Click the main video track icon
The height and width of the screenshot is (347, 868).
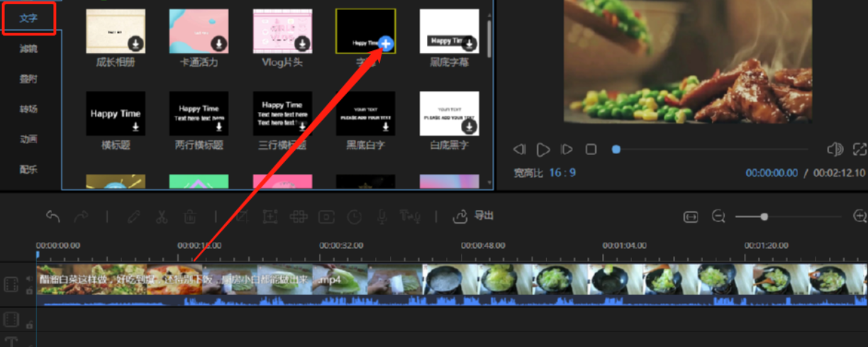[11, 285]
